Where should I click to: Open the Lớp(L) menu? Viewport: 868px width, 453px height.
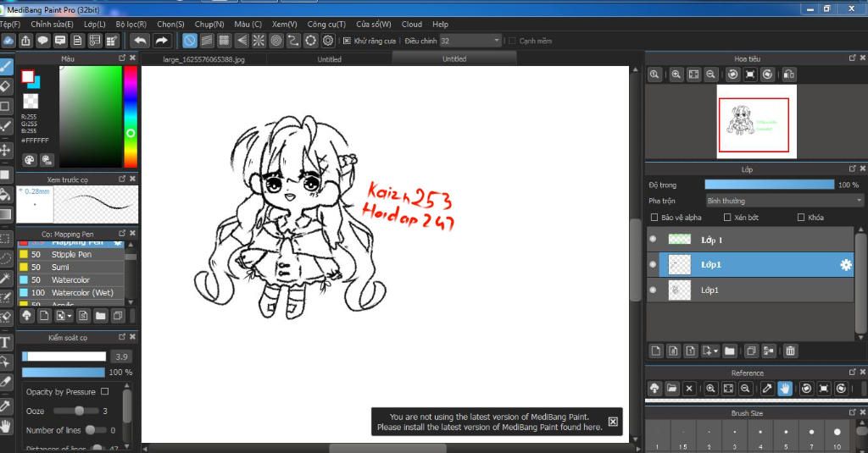(x=95, y=25)
